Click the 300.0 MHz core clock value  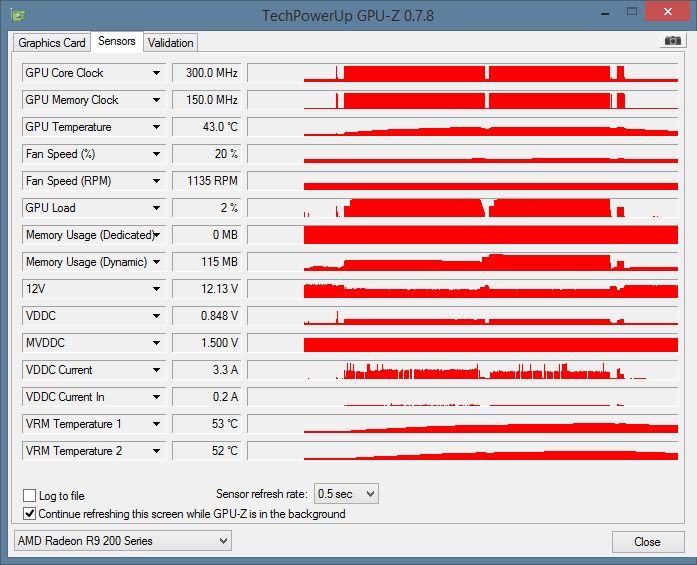207,73
